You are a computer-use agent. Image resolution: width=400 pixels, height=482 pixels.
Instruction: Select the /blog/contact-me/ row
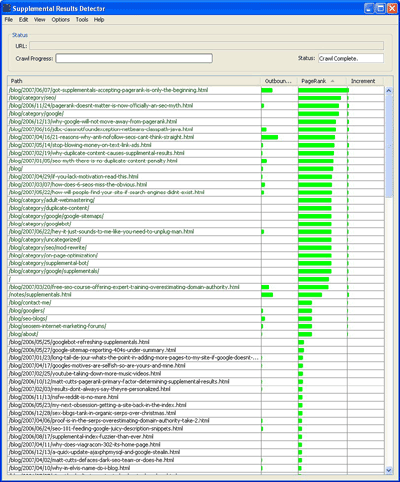(196, 303)
